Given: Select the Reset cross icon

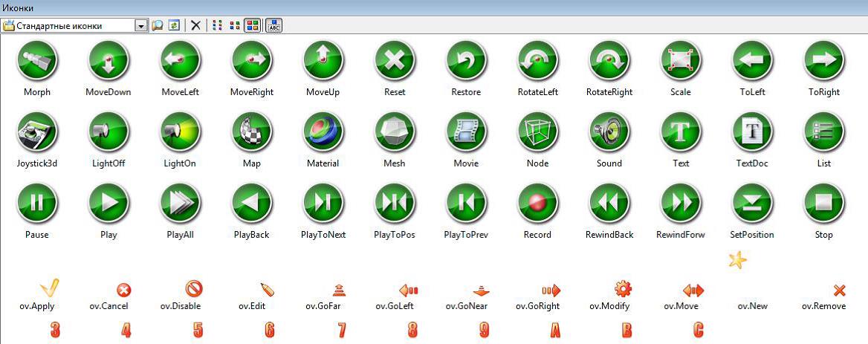Looking at the screenshot, I should pos(395,61).
